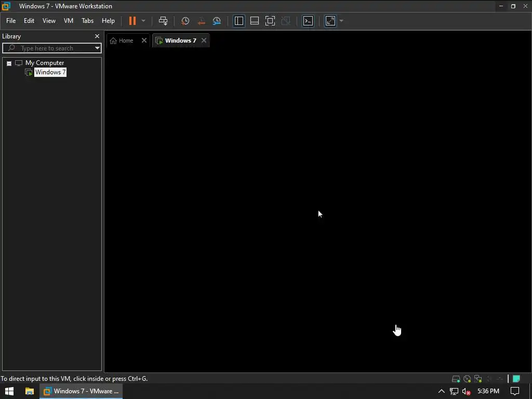The height and width of the screenshot is (399, 532).
Task: Click the orange Suspend VM pause button
Action: tap(132, 21)
